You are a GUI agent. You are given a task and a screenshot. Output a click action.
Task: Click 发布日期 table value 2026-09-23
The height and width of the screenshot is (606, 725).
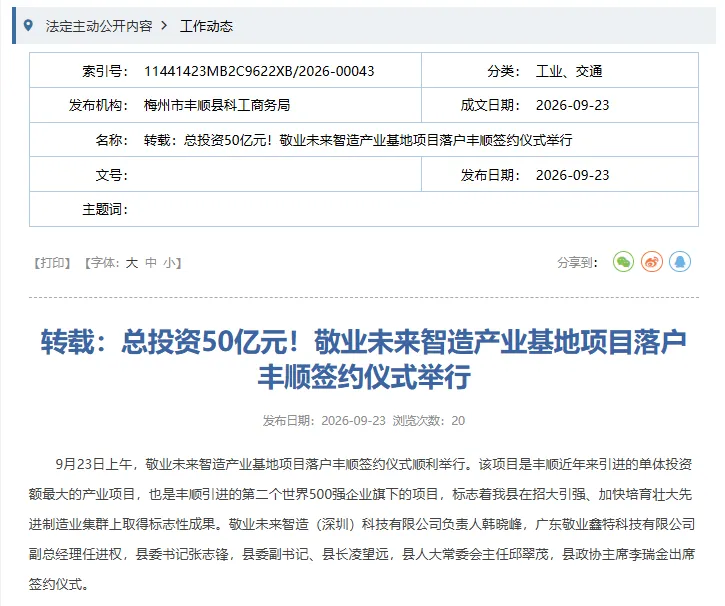tap(572, 175)
